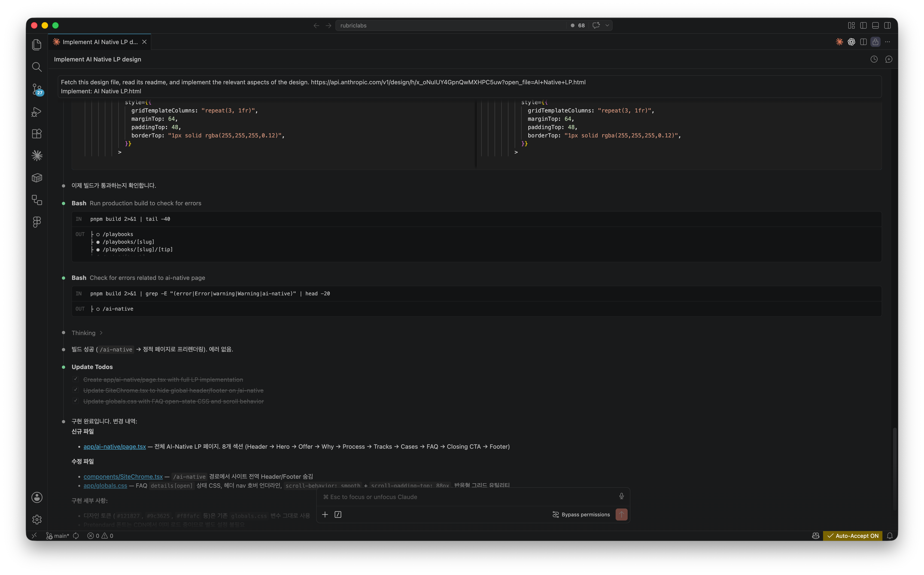Toggle the primary sidebar layout icon
The height and width of the screenshot is (575, 924).
click(x=863, y=25)
